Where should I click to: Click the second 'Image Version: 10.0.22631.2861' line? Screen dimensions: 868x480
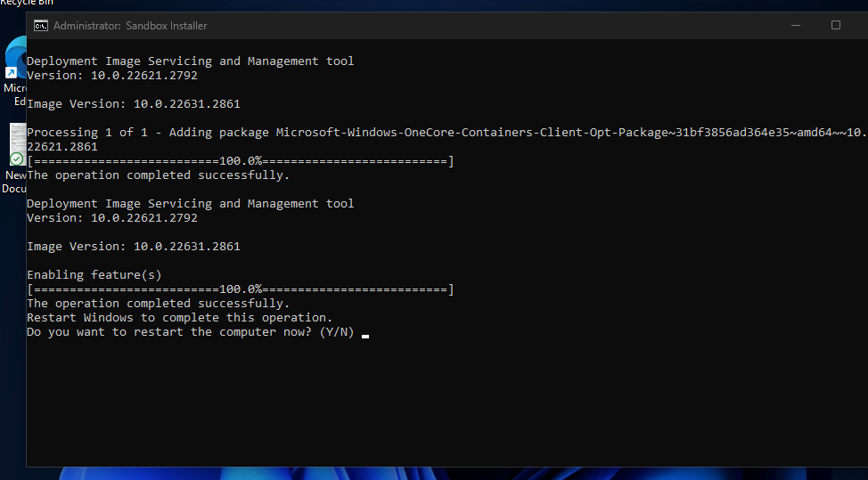point(134,247)
